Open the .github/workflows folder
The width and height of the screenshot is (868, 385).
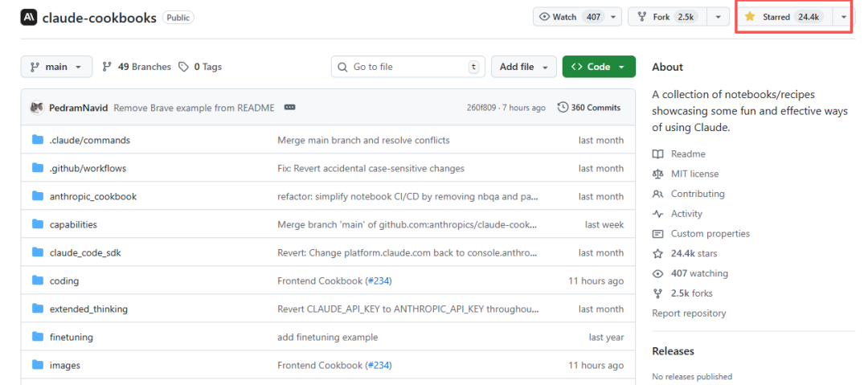(x=88, y=169)
